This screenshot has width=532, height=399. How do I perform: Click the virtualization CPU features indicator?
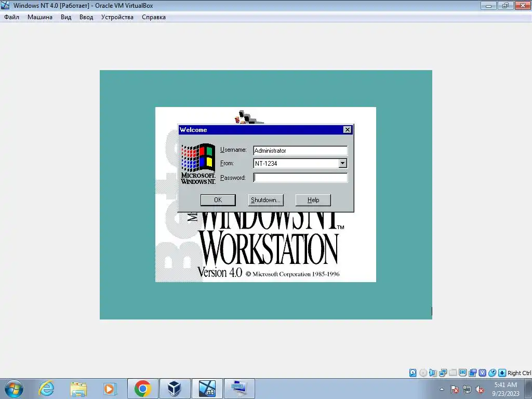coord(482,373)
